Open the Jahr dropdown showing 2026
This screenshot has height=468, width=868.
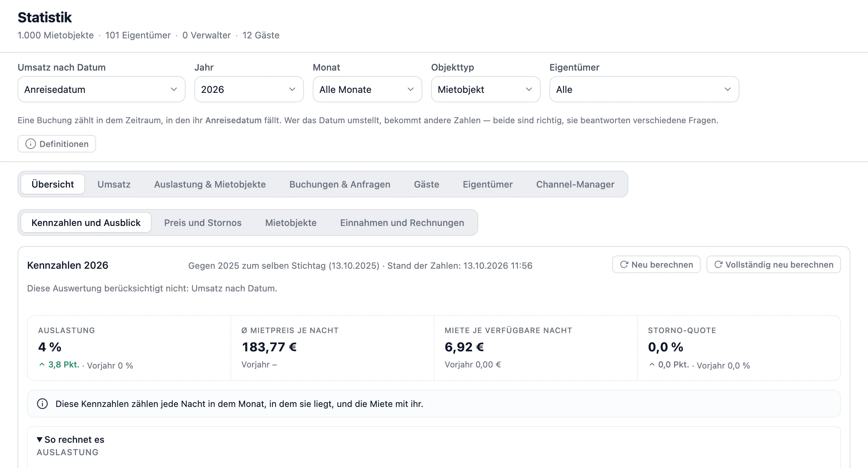click(249, 89)
